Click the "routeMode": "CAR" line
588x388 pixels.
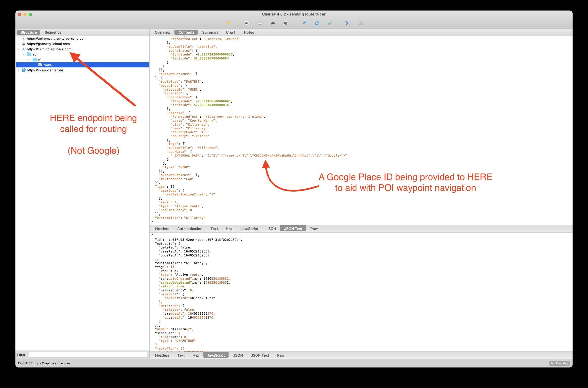pos(176,179)
